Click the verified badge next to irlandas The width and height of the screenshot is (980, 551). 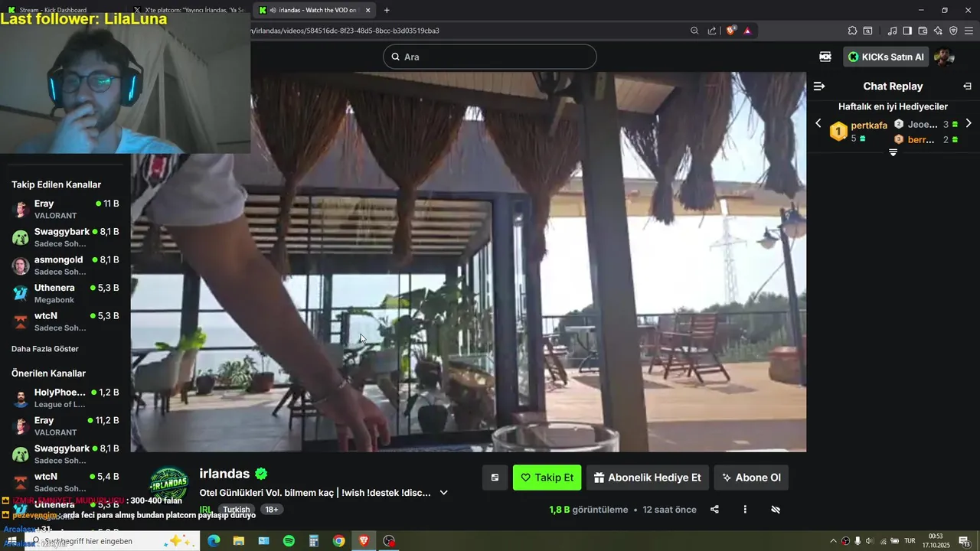click(262, 474)
